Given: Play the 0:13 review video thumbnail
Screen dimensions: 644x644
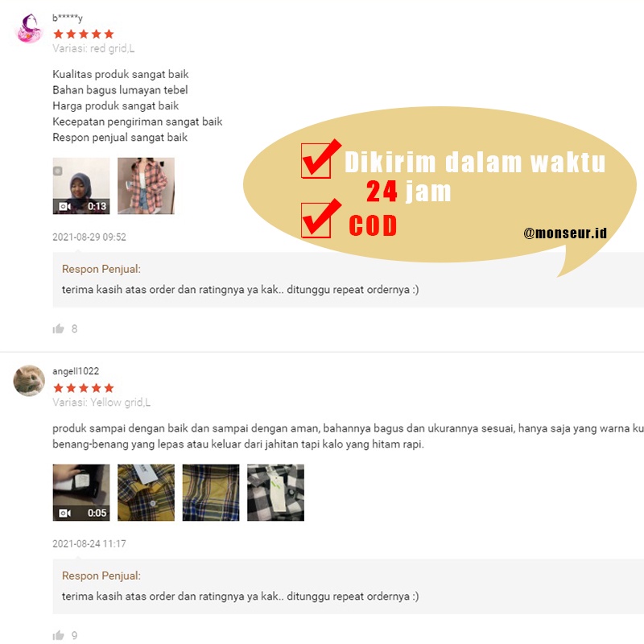Looking at the screenshot, I should click(81, 186).
